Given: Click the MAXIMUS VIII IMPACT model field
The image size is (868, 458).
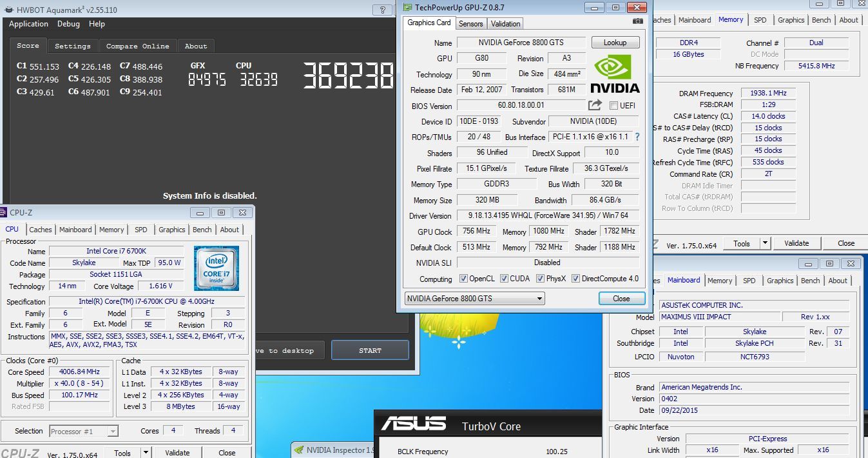Looking at the screenshot, I should (719, 317).
